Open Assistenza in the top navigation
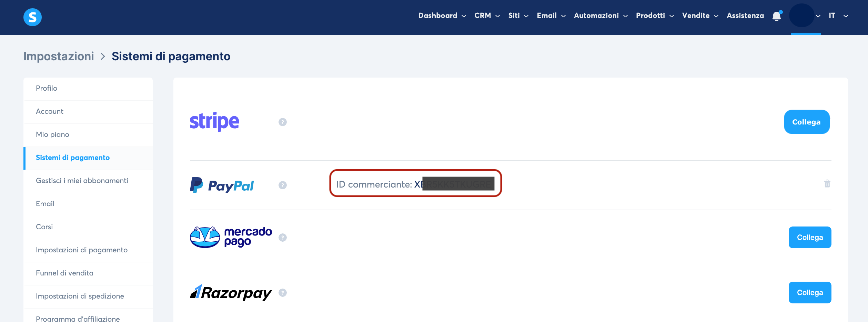The height and width of the screenshot is (322, 868). point(745,16)
